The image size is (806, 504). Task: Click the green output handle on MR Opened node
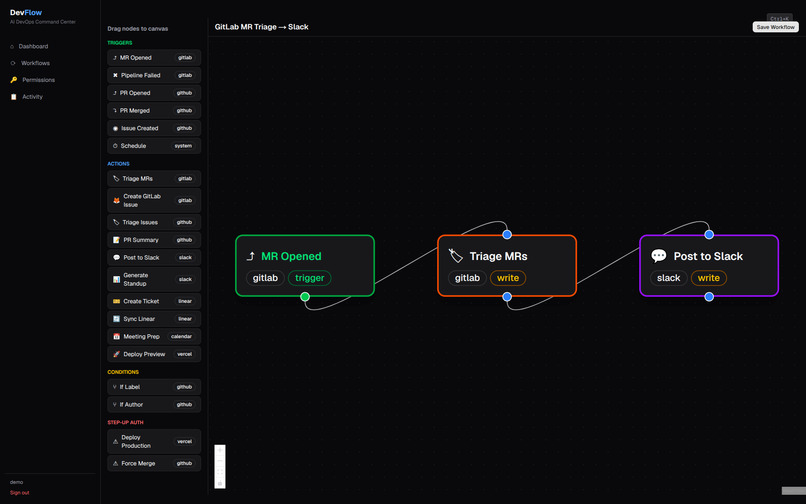305,297
